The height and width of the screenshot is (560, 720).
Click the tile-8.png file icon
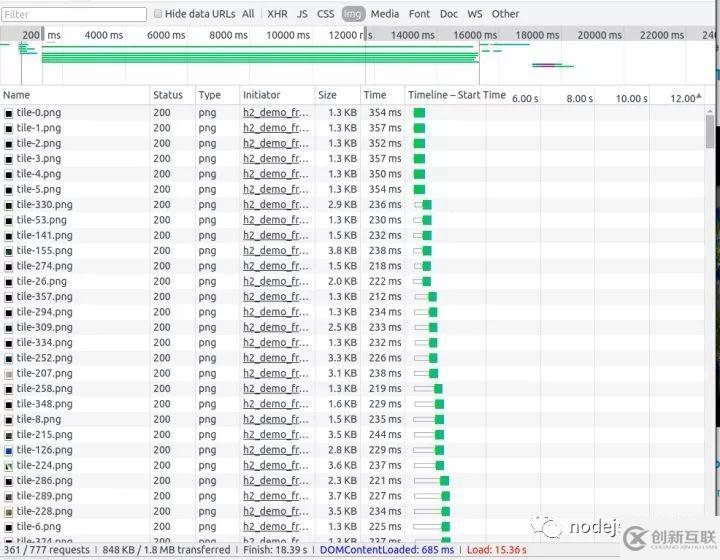tap(9, 420)
